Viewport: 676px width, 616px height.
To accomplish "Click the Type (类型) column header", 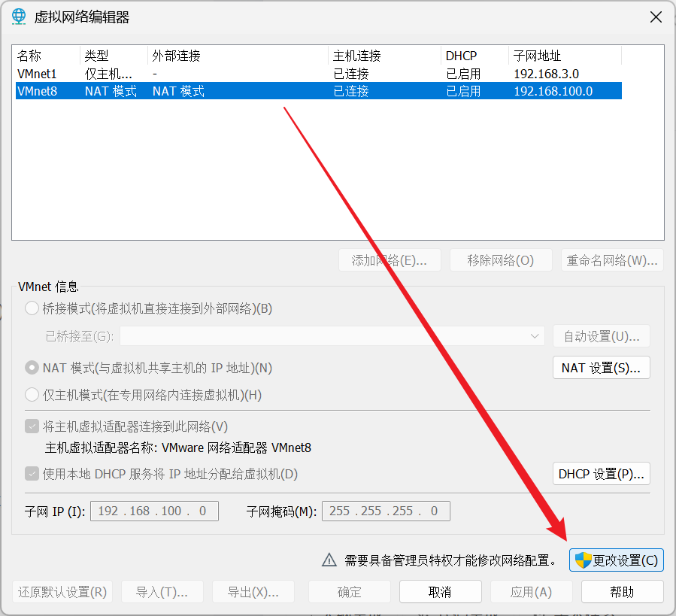I will (x=114, y=56).
